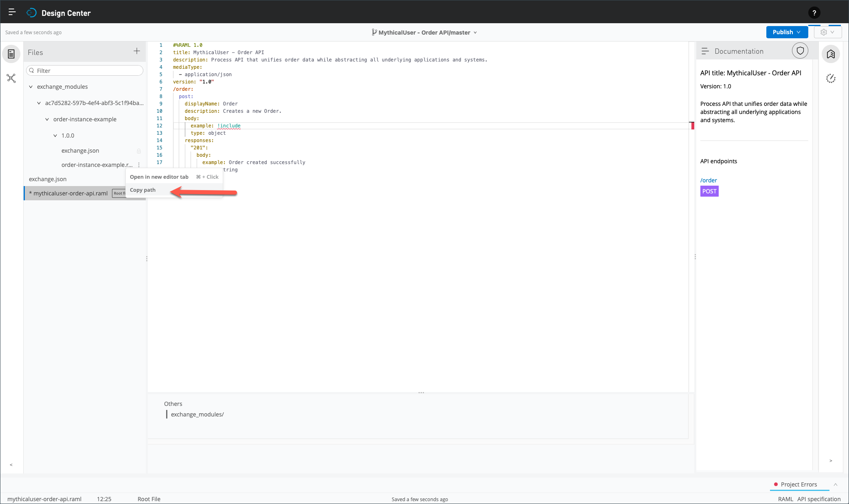Collapse the left sidebar with arrow
The image size is (849, 504).
tap(11, 465)
